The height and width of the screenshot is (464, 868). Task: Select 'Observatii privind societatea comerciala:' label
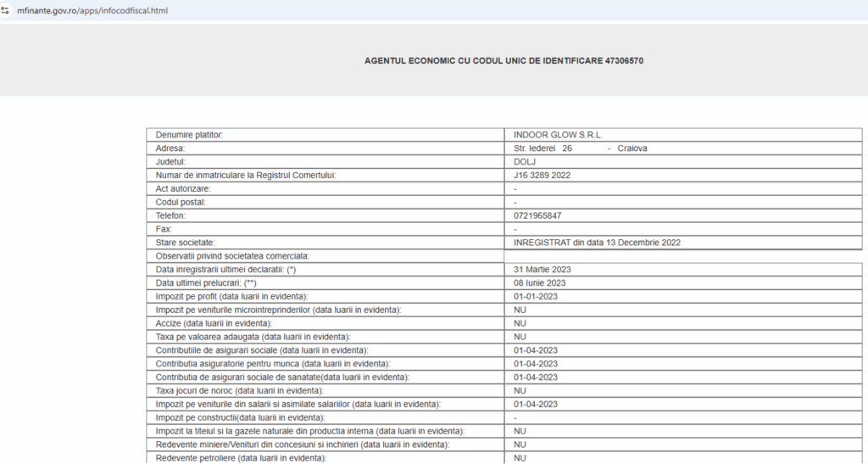(x=232, y=256)
